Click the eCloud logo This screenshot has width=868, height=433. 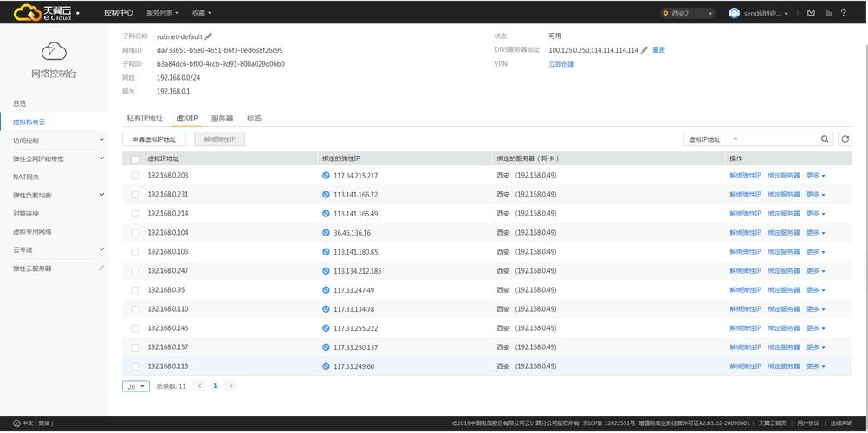point(43,12)
